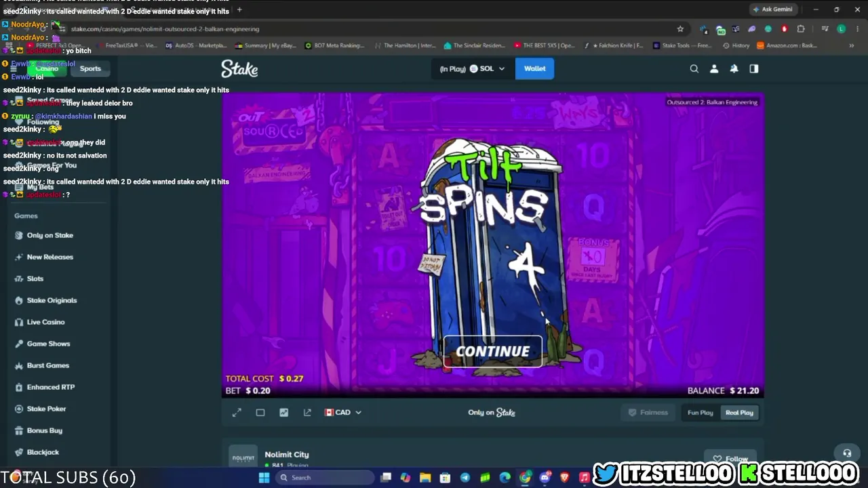The image size is (868, 488).
Task: Click the Ask Gemini button
Action: click(x=774, y=9)
